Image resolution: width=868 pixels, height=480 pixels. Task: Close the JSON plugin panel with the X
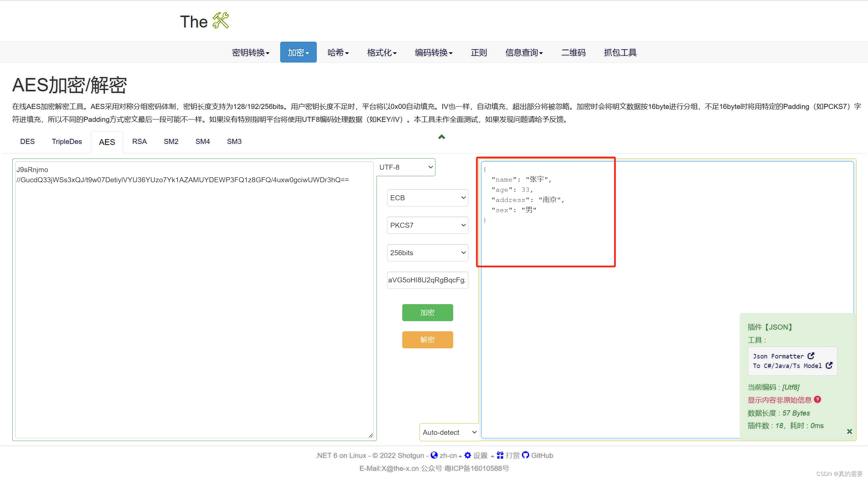850,431
